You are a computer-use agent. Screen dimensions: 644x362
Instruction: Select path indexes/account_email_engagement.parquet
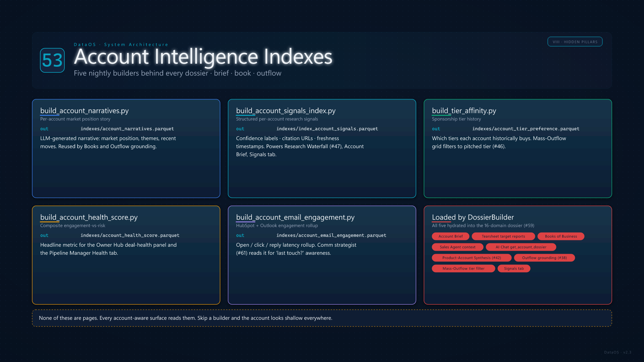pyautogui.click(x=331, y=235)
